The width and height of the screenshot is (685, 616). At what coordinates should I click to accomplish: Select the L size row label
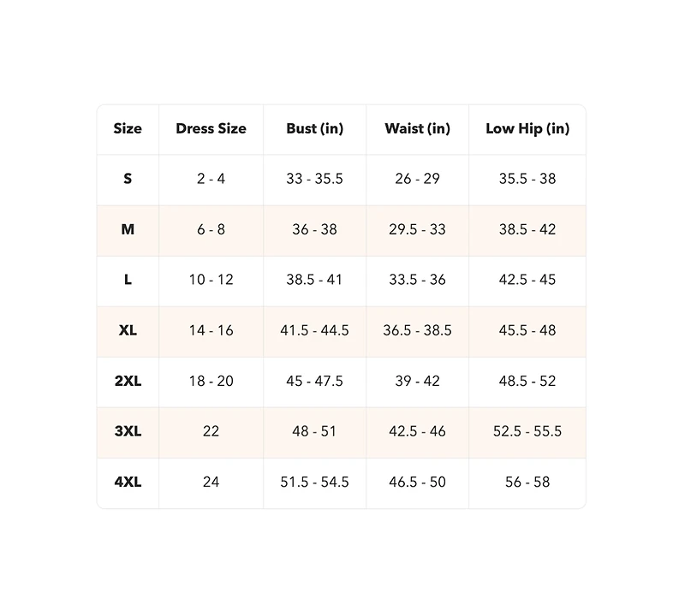tap(128, 280)
